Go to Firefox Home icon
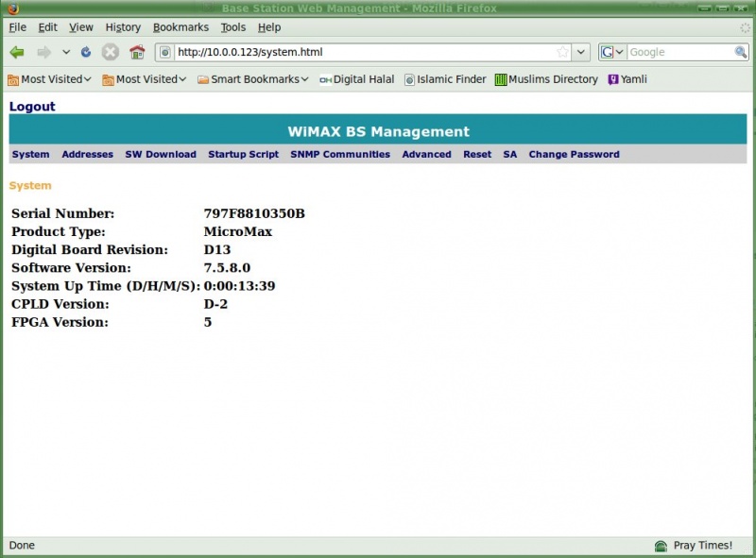Viewport: 756px width, 558px height. [137, 52]
